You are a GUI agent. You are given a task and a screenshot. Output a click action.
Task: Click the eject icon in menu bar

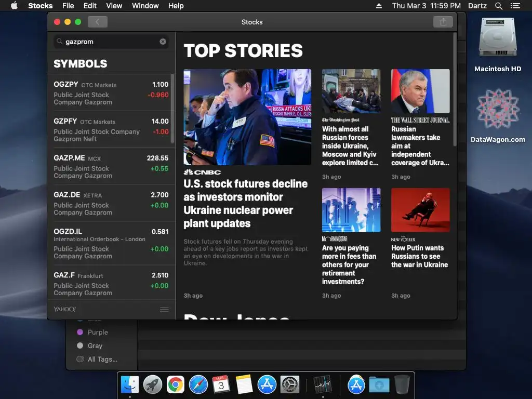379,6
